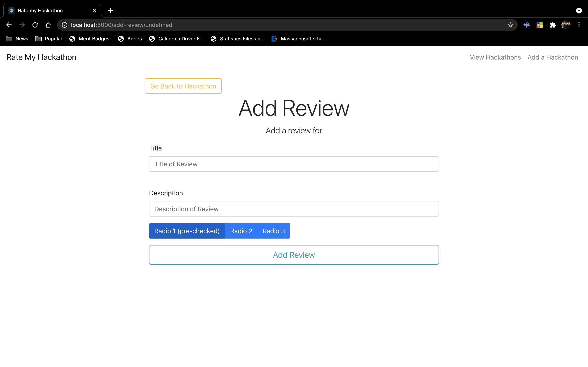Submit with the Add Review button

[294, 255]
